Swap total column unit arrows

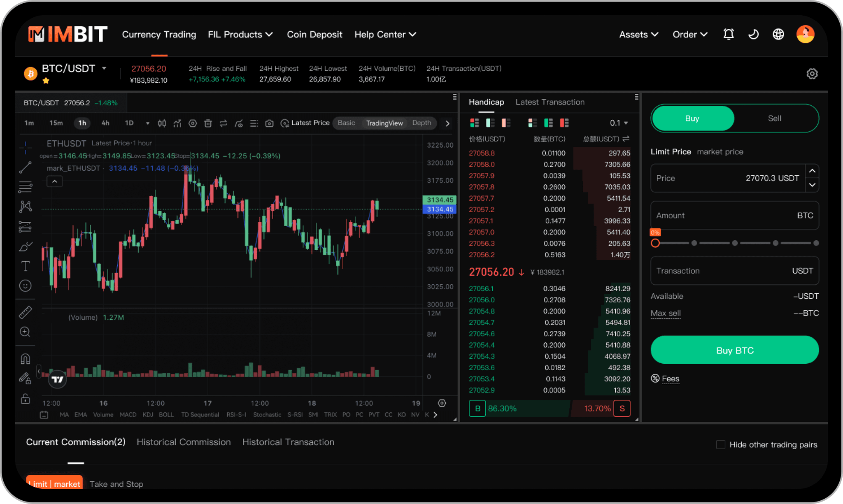click(626, 139)
